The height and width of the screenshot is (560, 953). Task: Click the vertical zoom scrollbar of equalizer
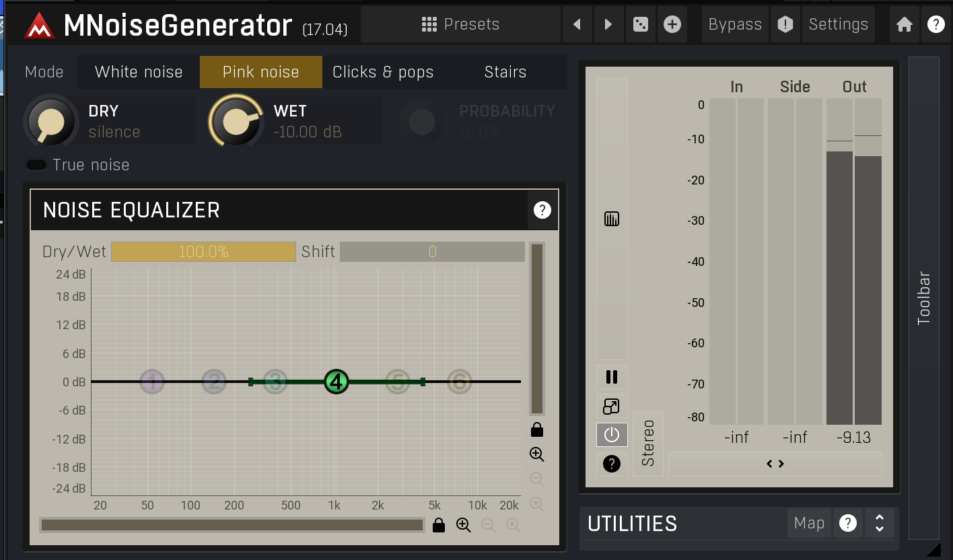537,329
